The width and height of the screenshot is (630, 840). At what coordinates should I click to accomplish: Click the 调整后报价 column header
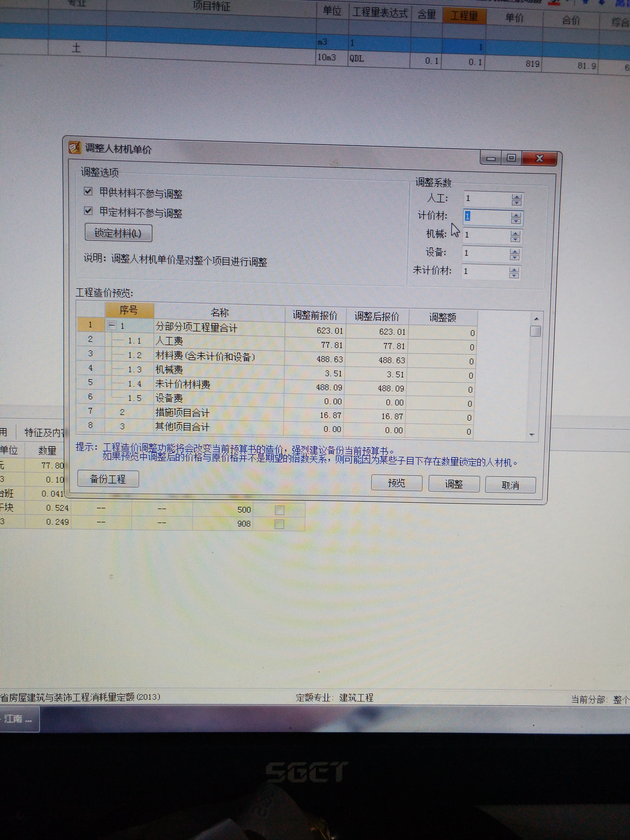pos(377,316)
